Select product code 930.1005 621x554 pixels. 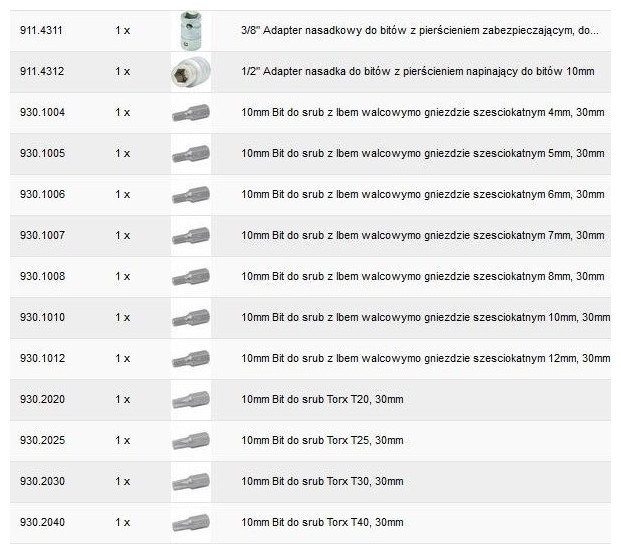click(42, 153)
